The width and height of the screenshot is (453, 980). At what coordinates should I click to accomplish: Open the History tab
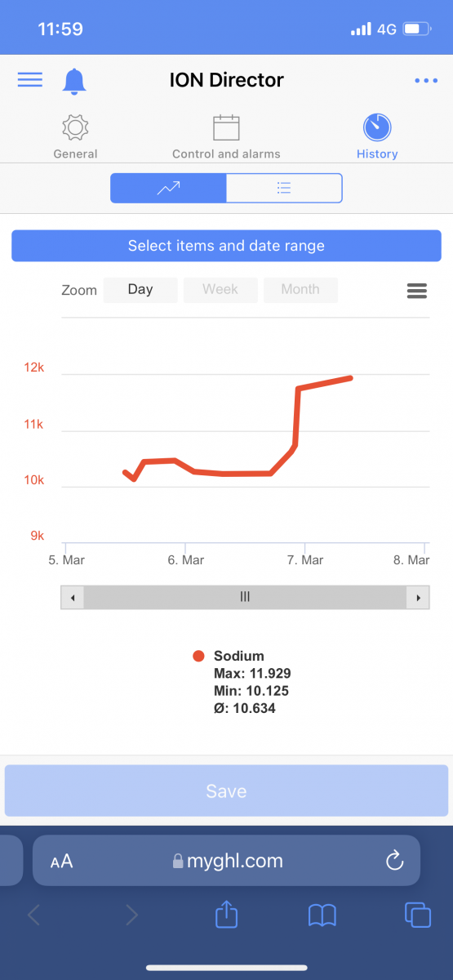377,137
